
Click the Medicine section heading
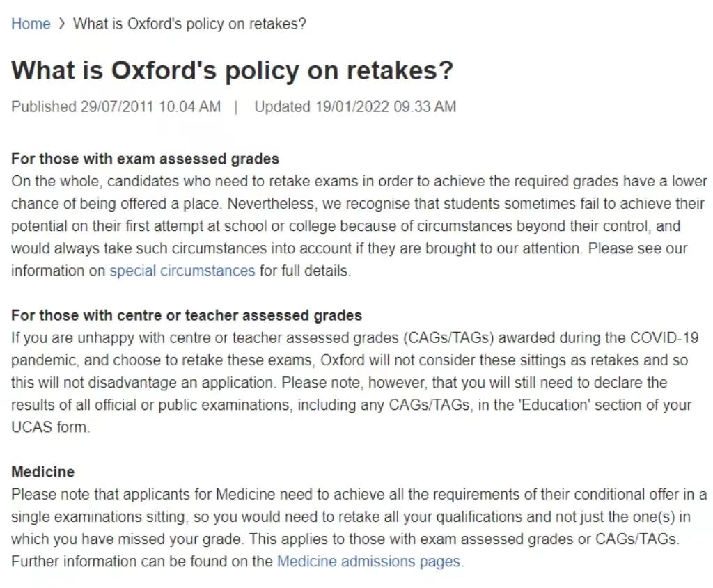42,472
